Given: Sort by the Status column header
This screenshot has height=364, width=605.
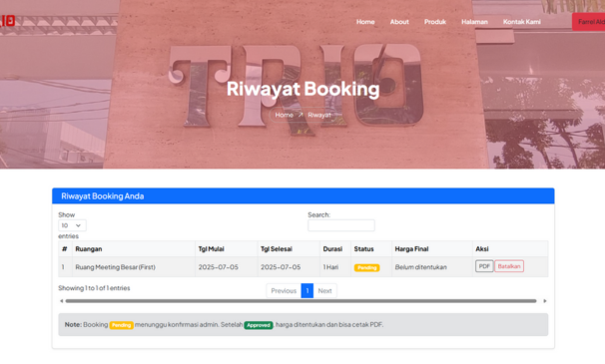Looking at the screenshot, I should (x=371, y=249).
